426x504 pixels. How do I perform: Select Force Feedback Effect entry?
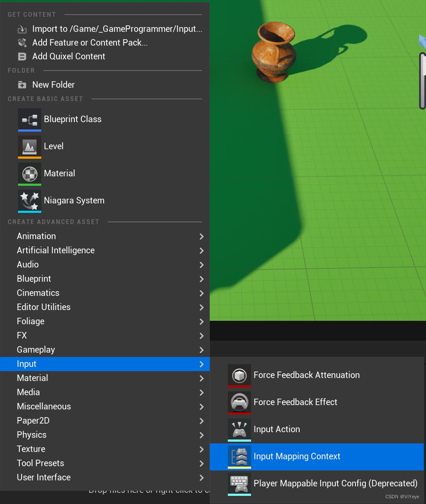[x=317, y=403]
